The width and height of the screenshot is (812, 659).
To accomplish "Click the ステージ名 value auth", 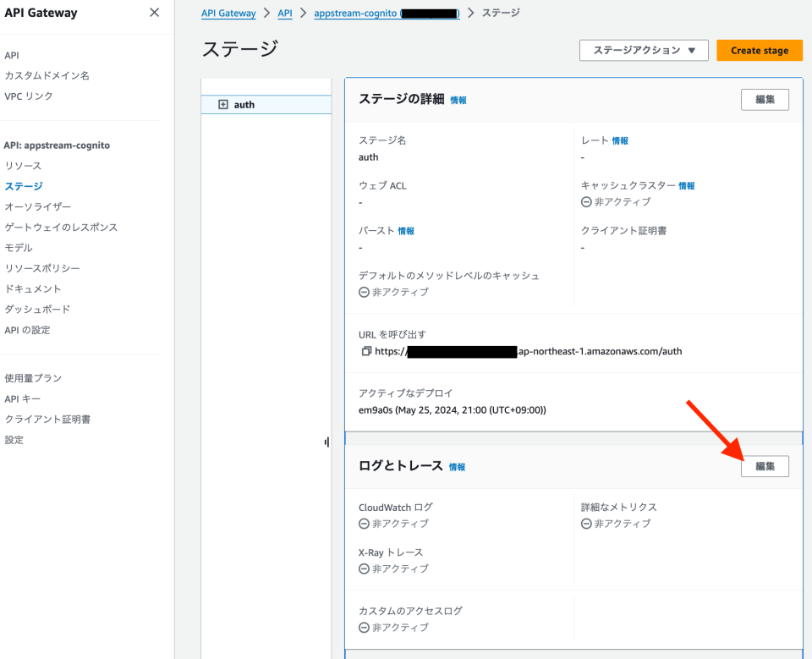I will click(x=368, y=157).
